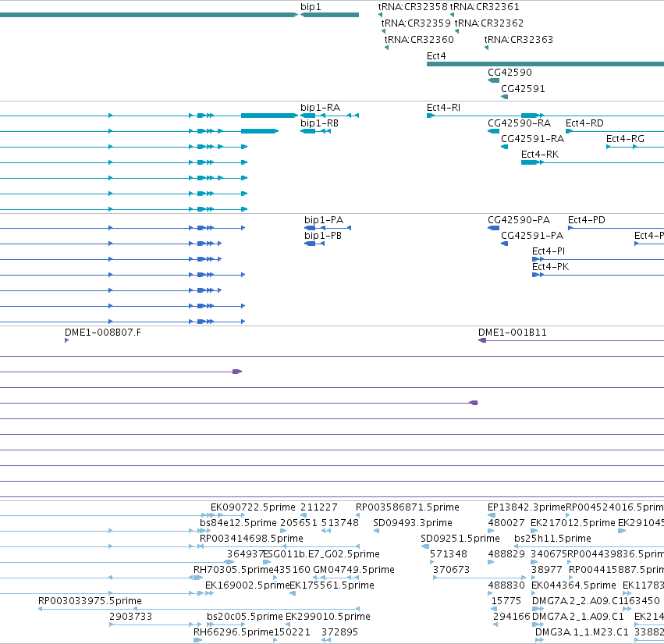The width and height of the screenshot is (664, 644).
Task: Open the tRNA:CR32363 gene label
Action: click(x=518, y=39)
